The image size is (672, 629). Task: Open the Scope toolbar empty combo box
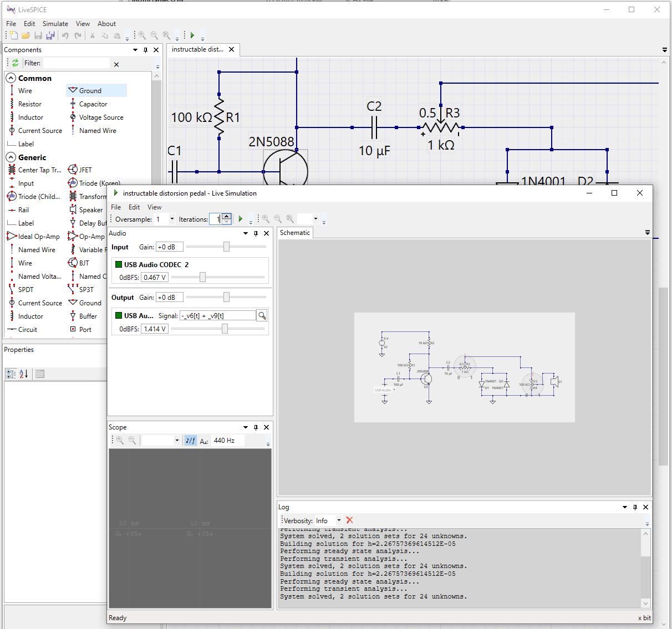(177, 440)
